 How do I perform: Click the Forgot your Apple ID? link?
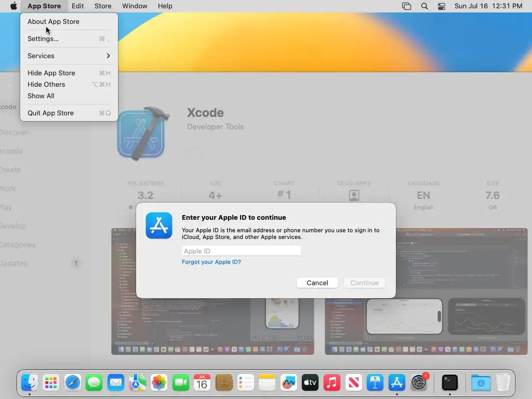point(211,262)
